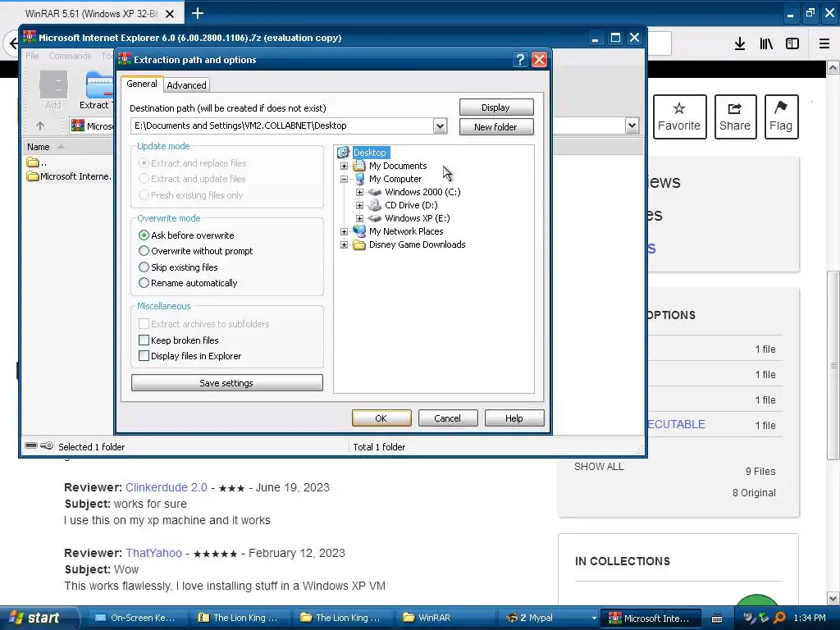This screenshot has width=840, height=630.
Task: Expand the Disney Game Downloads node
Action: point(344,244)
